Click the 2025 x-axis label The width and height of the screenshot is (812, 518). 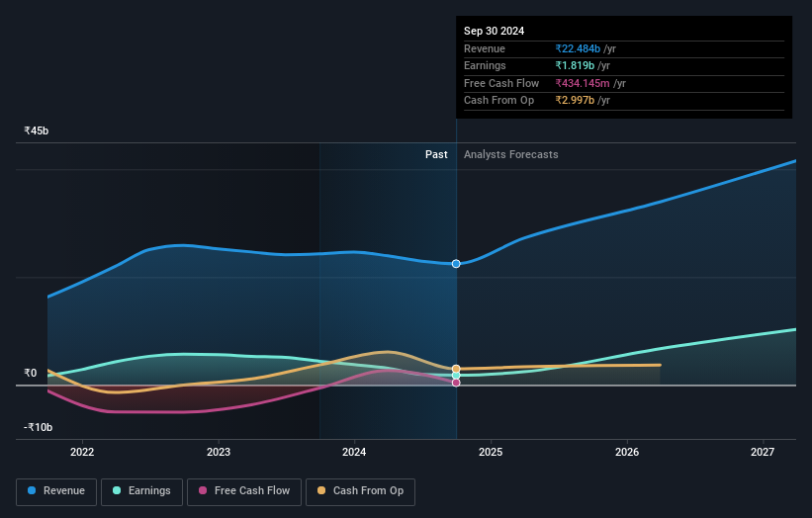[x=491, y=453]
